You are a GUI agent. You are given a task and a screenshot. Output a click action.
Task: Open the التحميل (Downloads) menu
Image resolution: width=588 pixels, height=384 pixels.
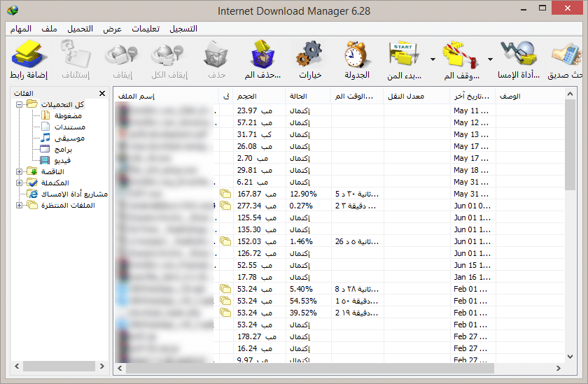pyautogui.click(x=80, y=29)
